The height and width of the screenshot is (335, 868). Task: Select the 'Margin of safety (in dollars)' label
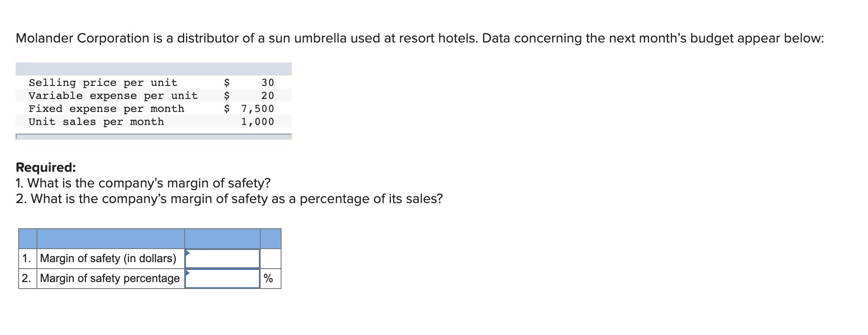(108, 259)
